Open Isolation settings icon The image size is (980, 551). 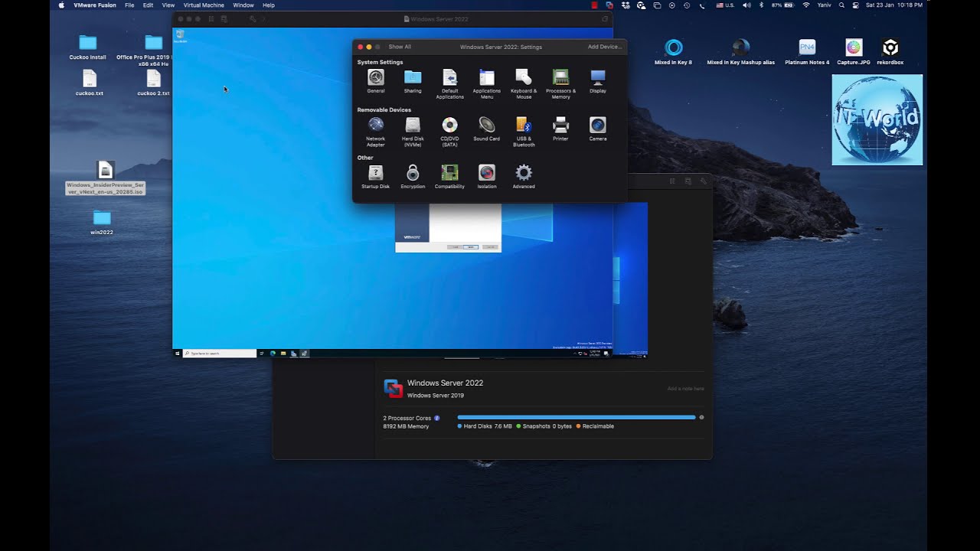pos(487,172)
